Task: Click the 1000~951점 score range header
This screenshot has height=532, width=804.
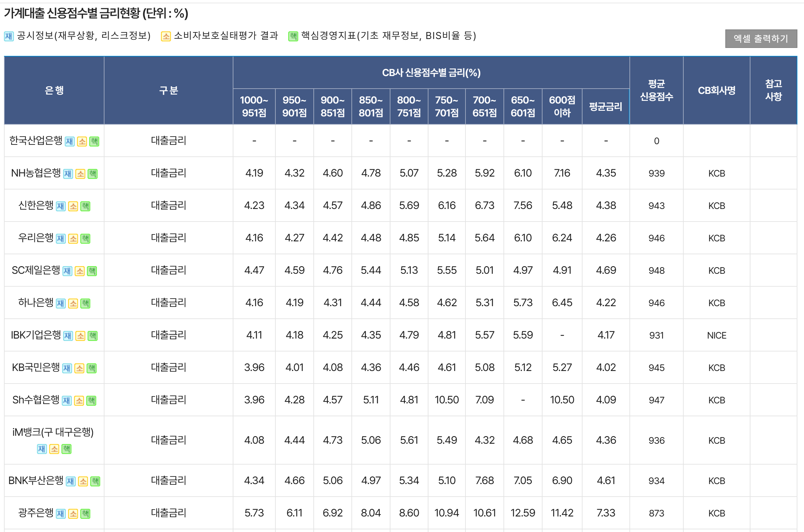Action: point(254,106)
